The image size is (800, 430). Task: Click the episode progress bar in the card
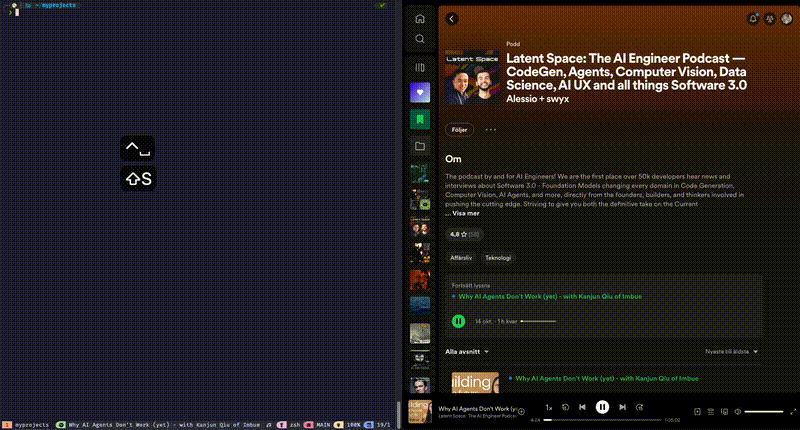(538, 321)
